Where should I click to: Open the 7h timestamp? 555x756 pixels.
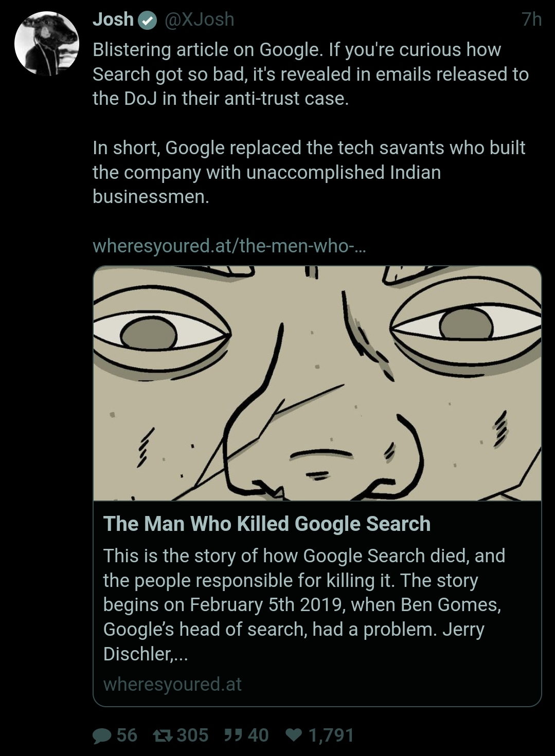point(532,20)
